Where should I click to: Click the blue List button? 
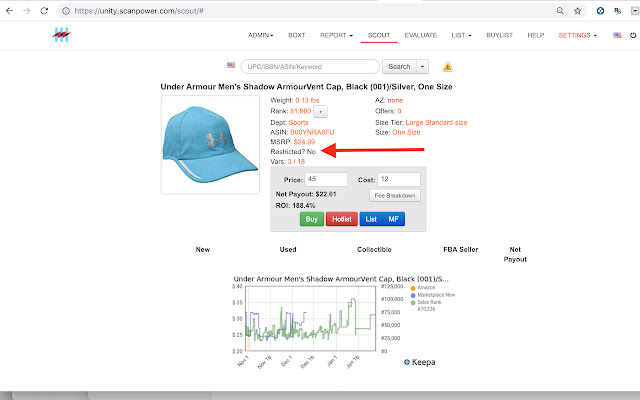tap(371, 219)
